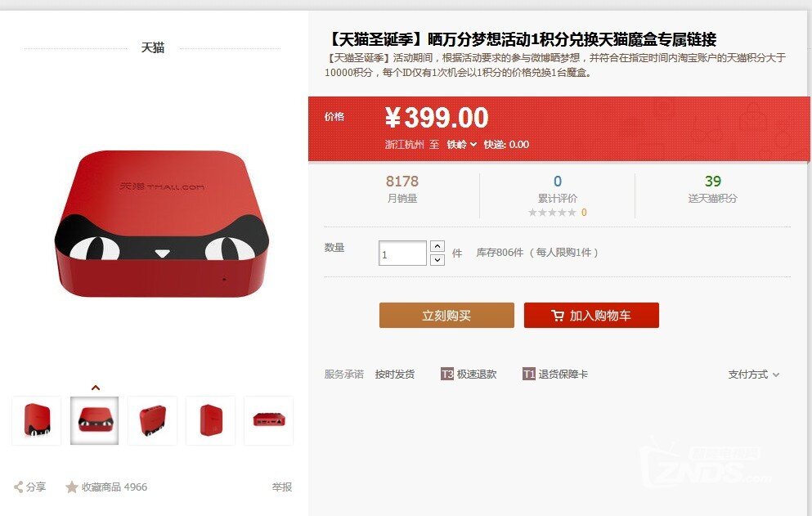Select the first product thumbnail
The image size is (812, 516).
pos(37,420)
